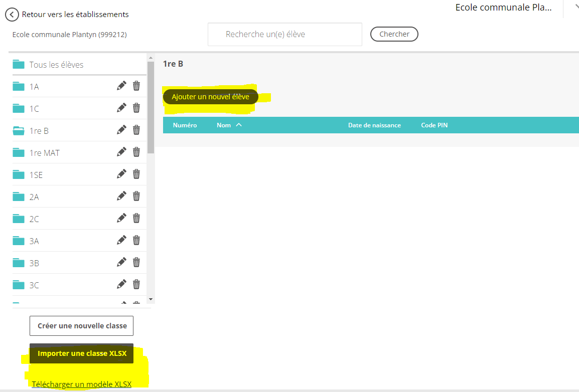Click trash icon next to 1re MAT

136,152
